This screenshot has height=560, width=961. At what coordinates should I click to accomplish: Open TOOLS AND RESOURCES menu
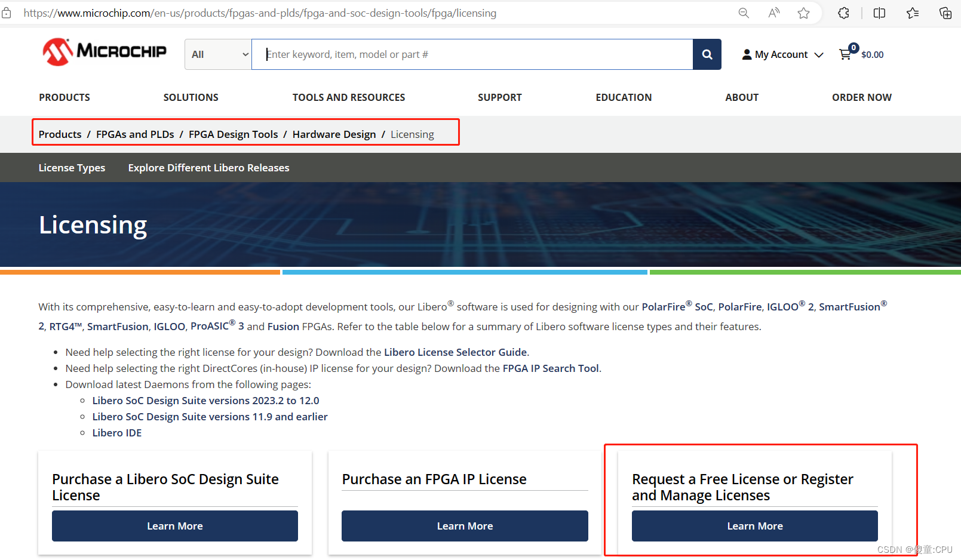(x=349, y=97)
